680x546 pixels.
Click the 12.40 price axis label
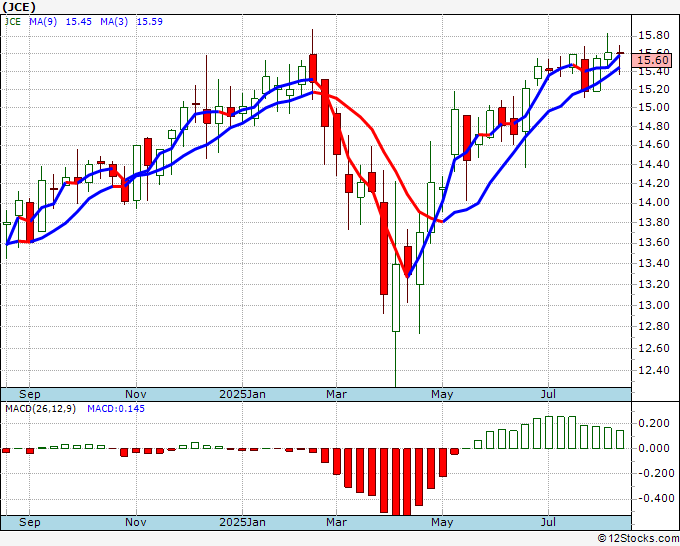tap(654, 370)
